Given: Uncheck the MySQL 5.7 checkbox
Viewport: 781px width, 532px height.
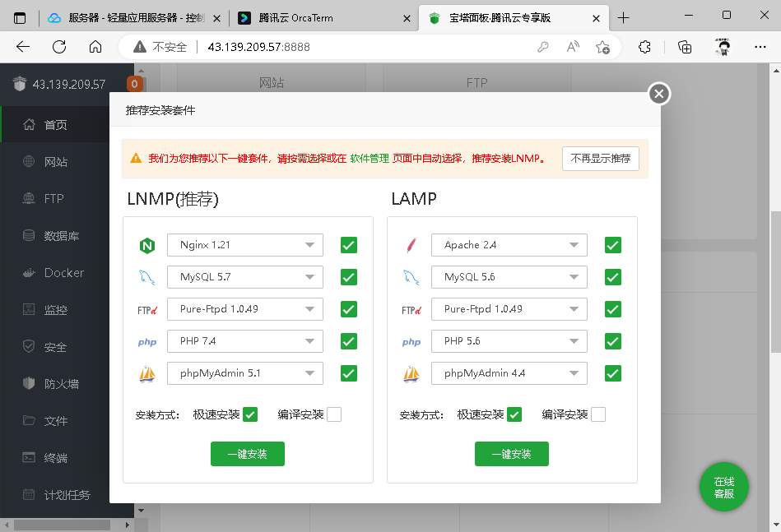Looking at the screenshot, I should 349,277.
